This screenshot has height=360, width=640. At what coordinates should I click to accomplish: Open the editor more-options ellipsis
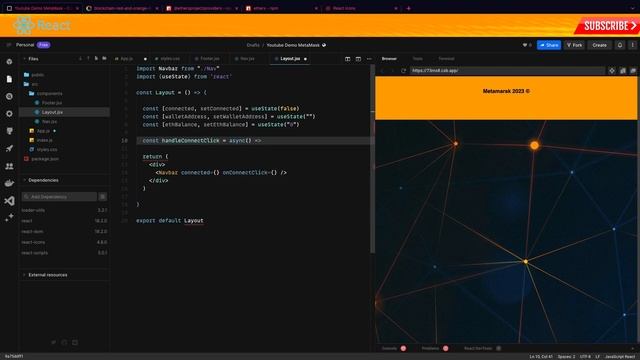pyautogui.click(x=369, y=59)
